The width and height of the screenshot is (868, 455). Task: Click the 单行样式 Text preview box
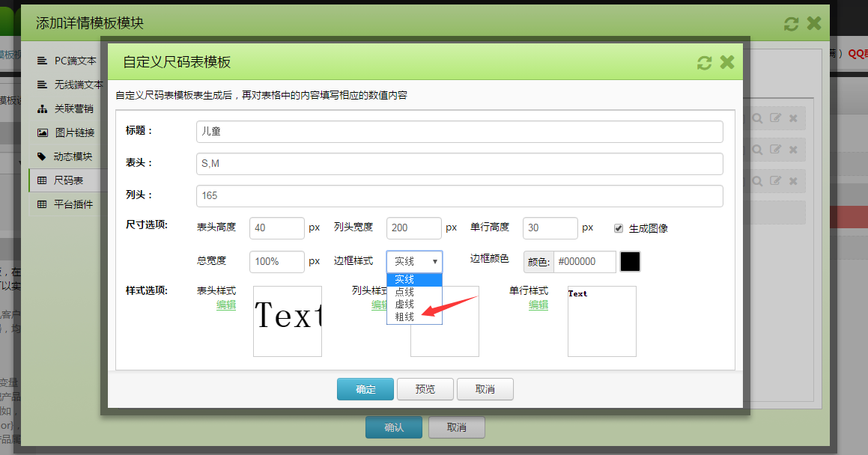point(601,321)
